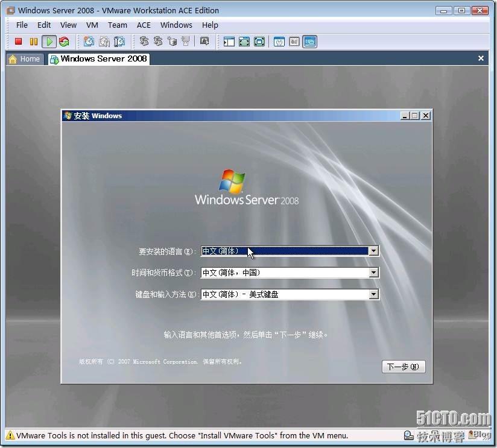Open the View menu
The height and width of the screenshot is (448, 497).
click(68, 25)
